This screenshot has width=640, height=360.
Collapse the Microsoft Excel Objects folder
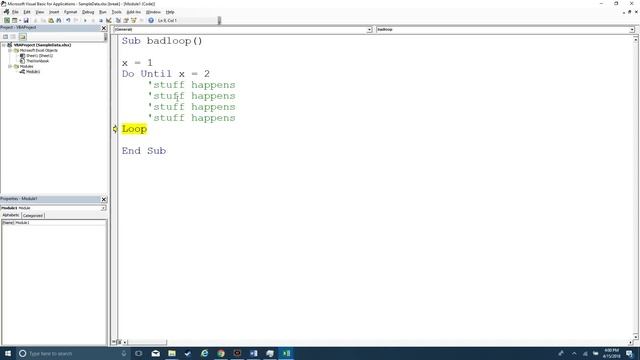coord(10,50)
